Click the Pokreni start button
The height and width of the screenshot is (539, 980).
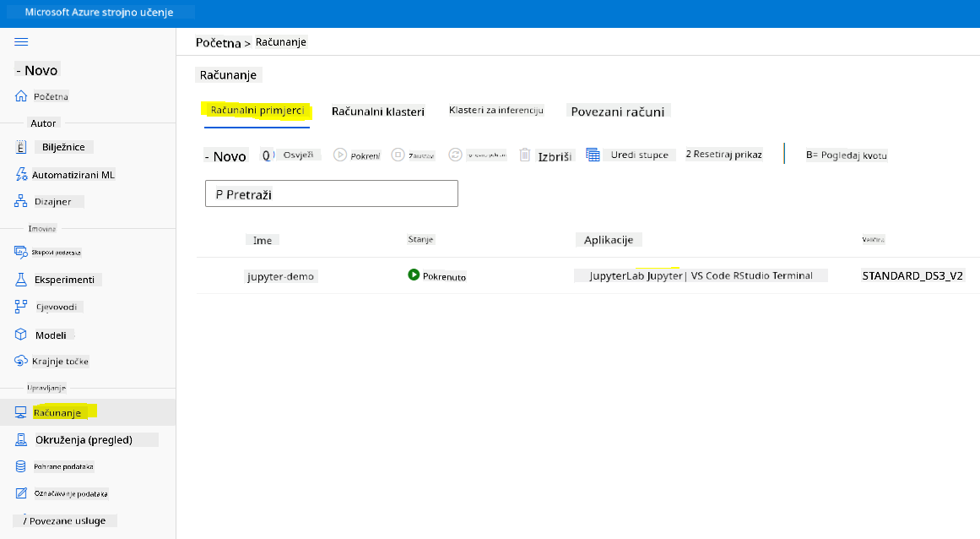pos(357,155)
